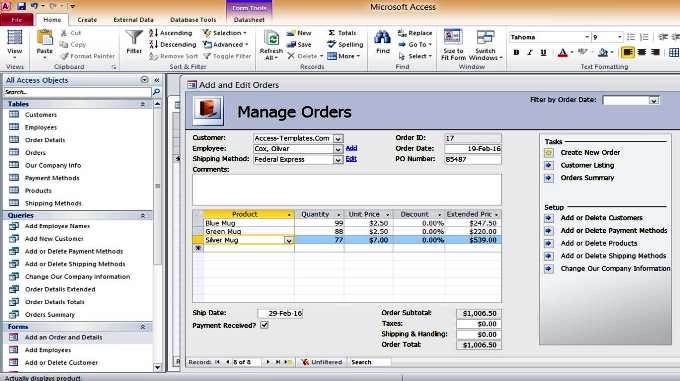Open Order Details table
680x381 pixels.
(x=45, y=140)
